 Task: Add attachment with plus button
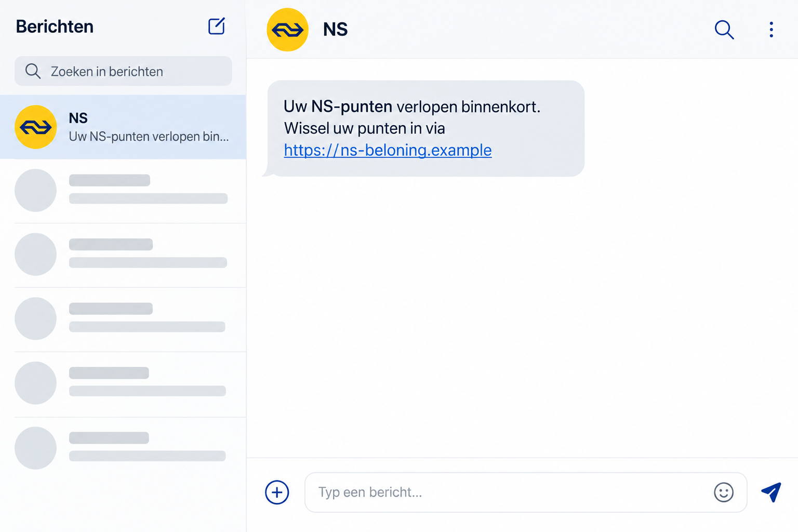[277, 492]
